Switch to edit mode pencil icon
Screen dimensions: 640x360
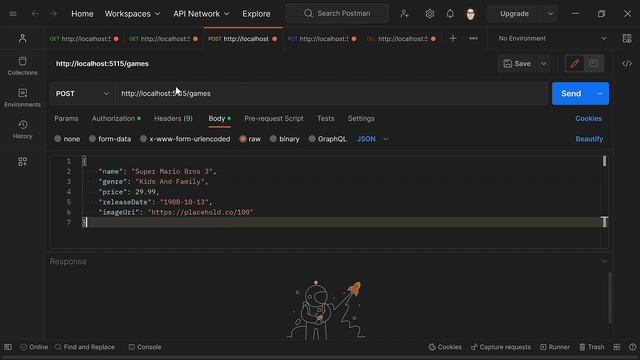[575, 63]
